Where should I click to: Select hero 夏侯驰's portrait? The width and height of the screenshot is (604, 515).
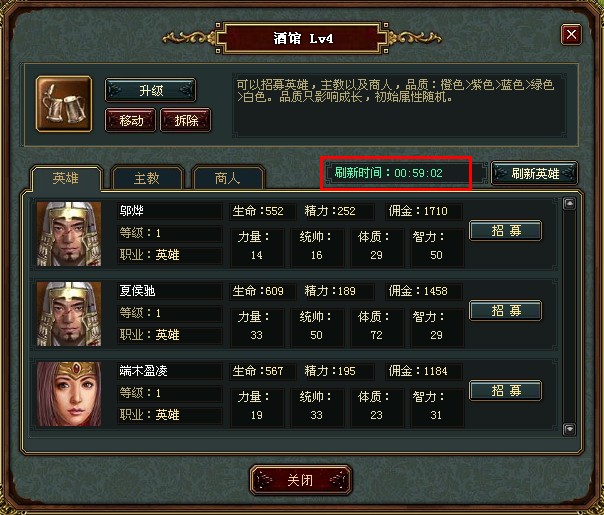(69, 314)
